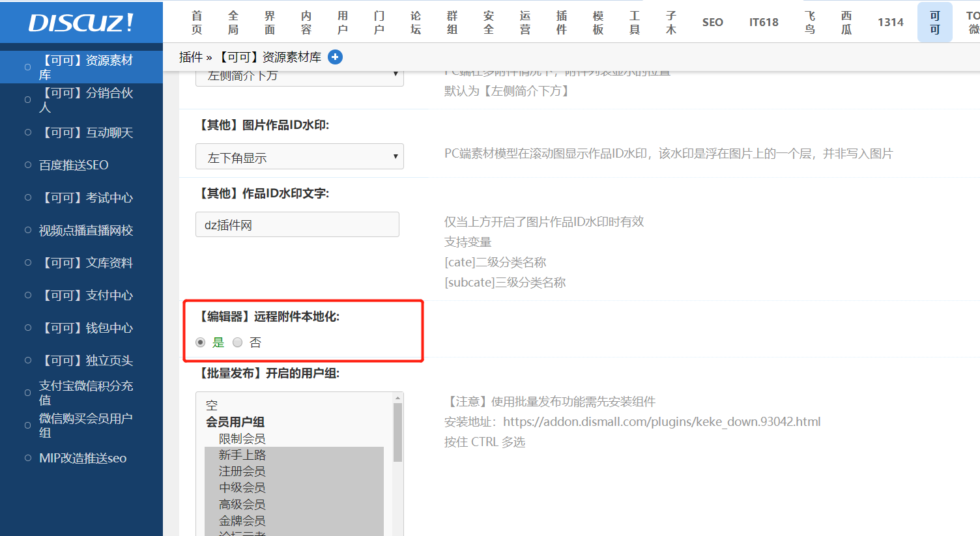Open the 群组 top menu
The height and width of the screenshot is (536, 980).
pos(452,22)
